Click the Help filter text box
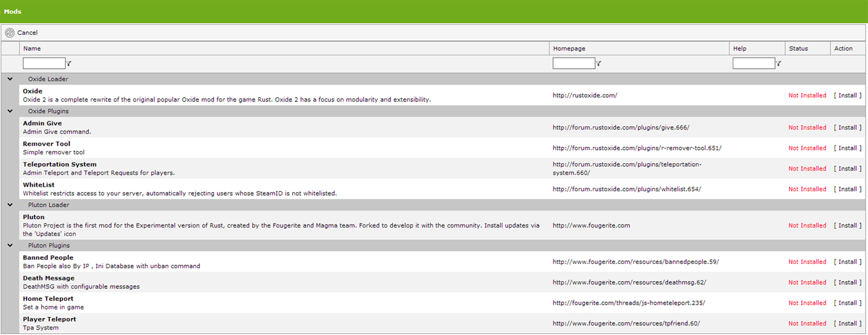This screenshot has height=335, width=868. (754, 63)
